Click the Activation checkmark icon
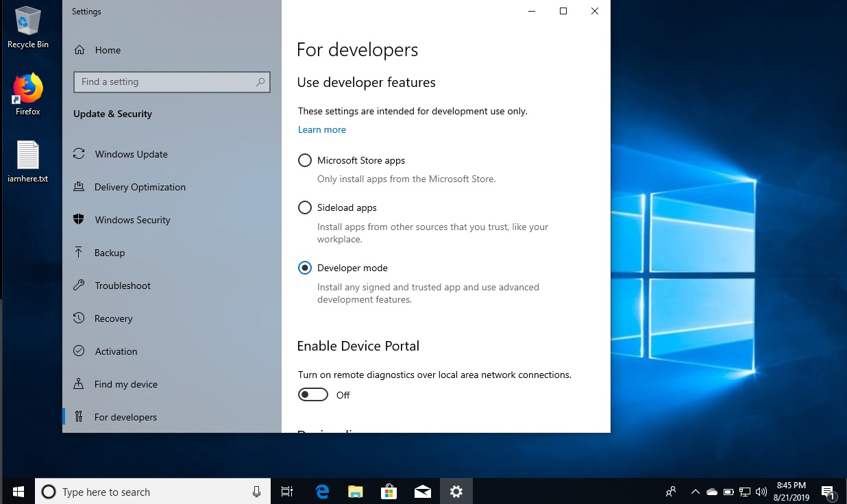This screenshot has width=847, height=504. 79,351
